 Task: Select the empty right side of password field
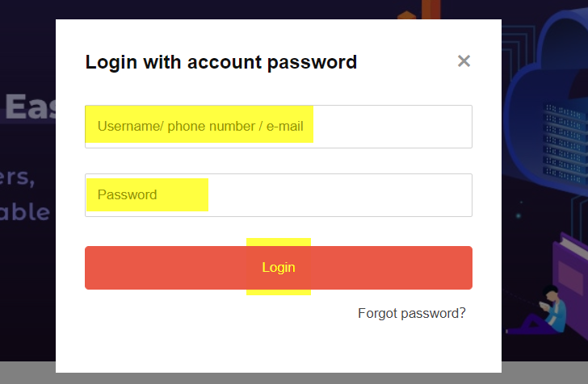click(339, 195)
